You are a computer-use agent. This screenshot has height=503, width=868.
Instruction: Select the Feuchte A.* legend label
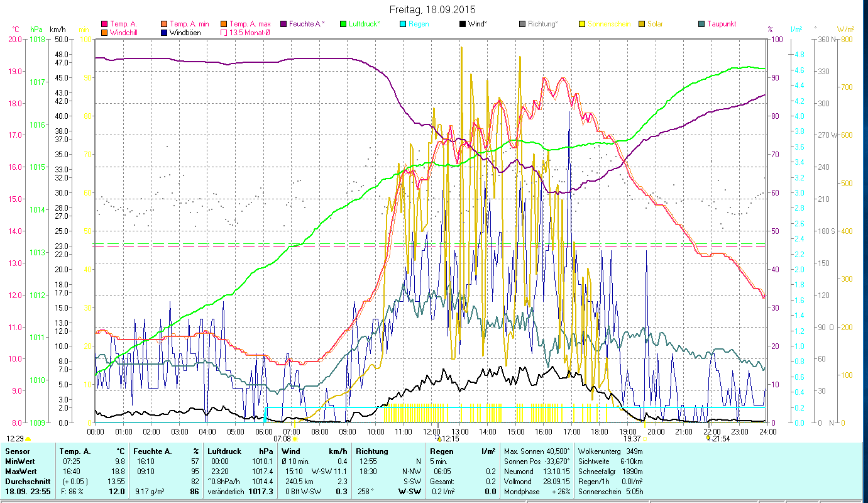pyautogui.click(x=307, y=25)
